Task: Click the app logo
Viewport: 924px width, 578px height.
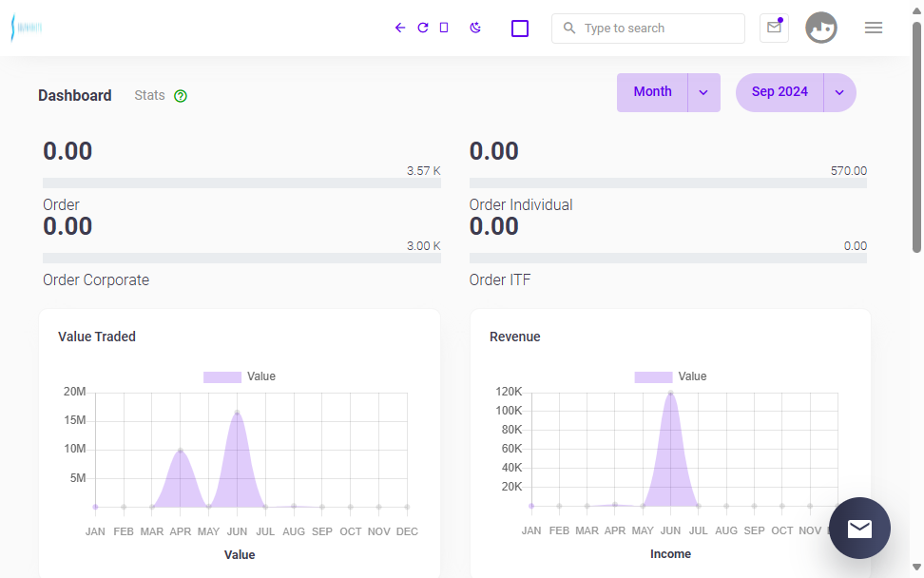Action: (27, 28)
